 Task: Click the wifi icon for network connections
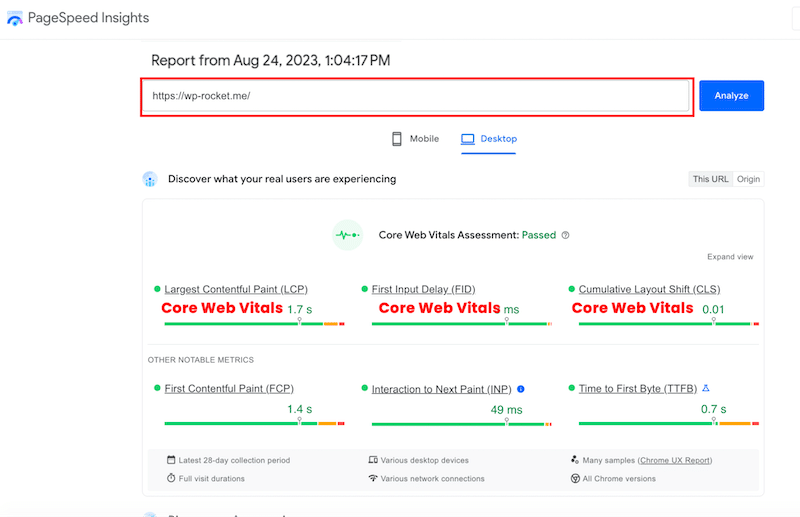tap(373, 478)
